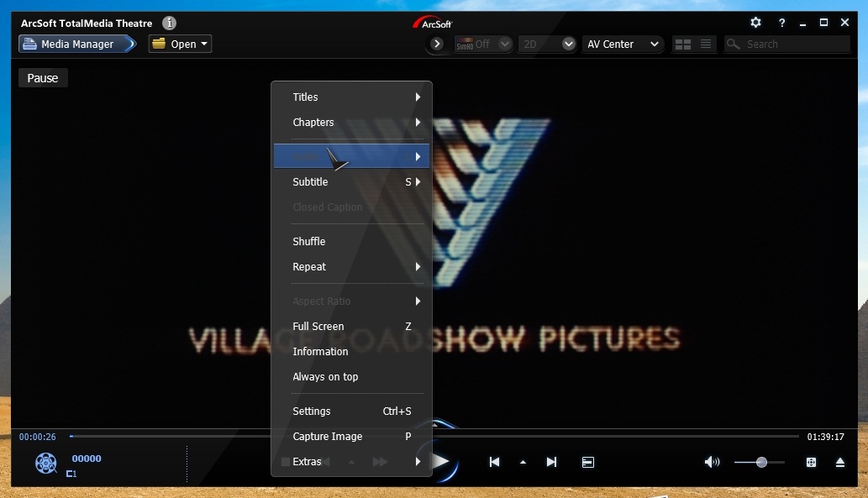Click the 00000 counter text
The height and width of the screenshot is (498, 868).
tap(87, 459)
